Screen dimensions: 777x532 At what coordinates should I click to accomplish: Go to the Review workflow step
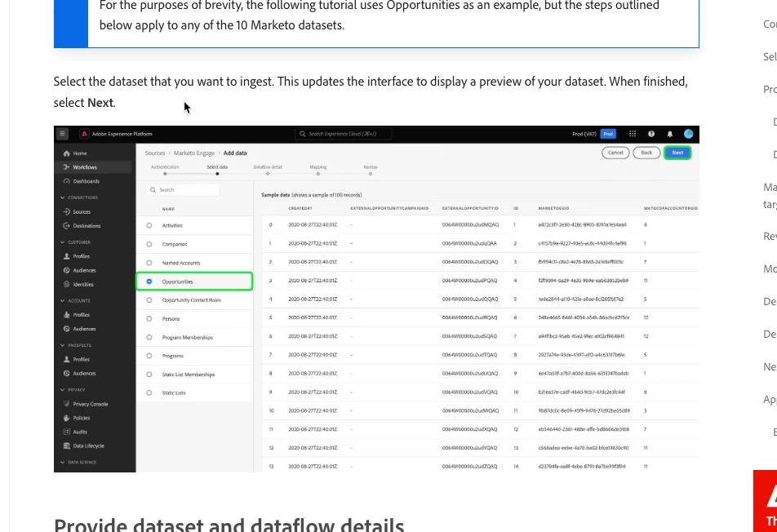click(x=371, y=170)
